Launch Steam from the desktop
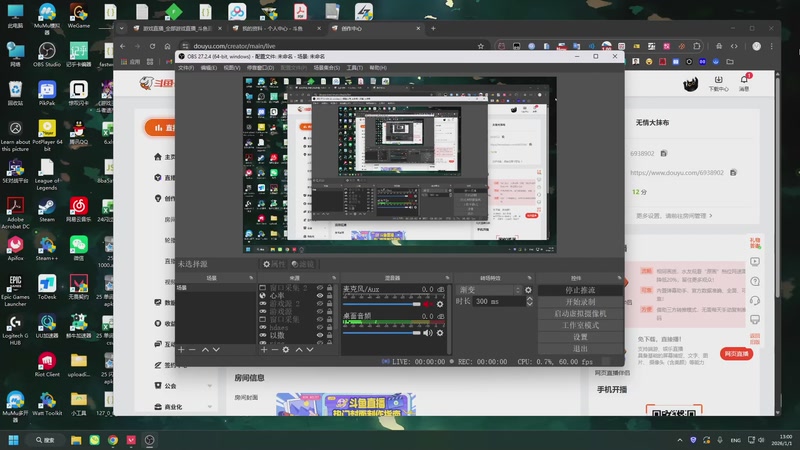 (x=46, y=207)
